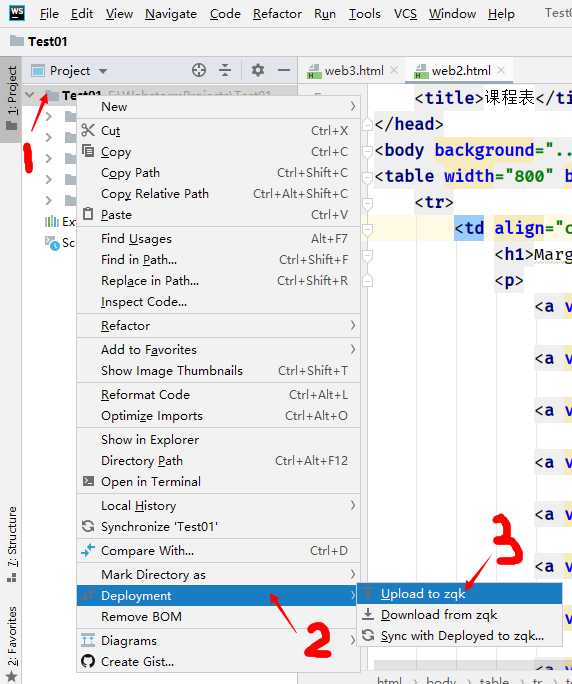
Task: Open the New submenu
Action: [x=218, y=107]
